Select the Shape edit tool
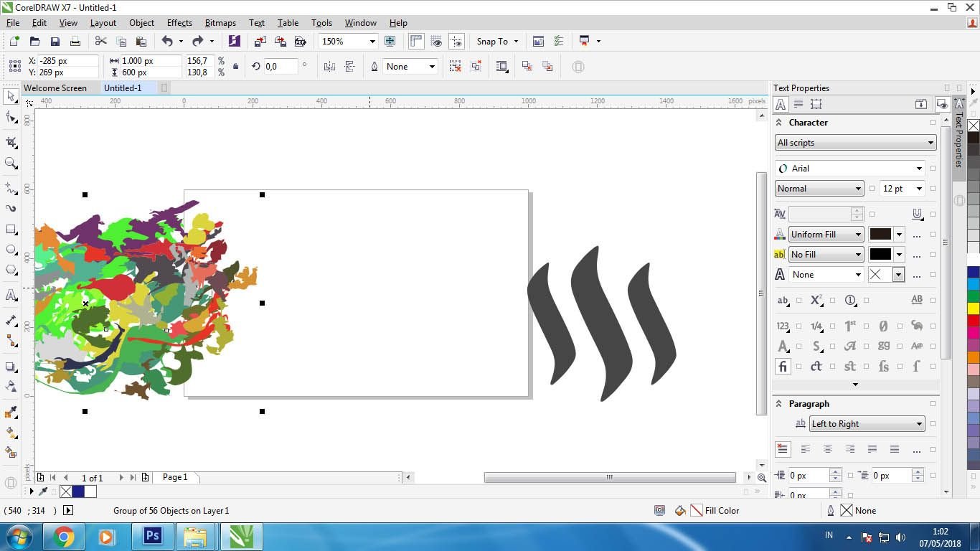 coord(11,117)
